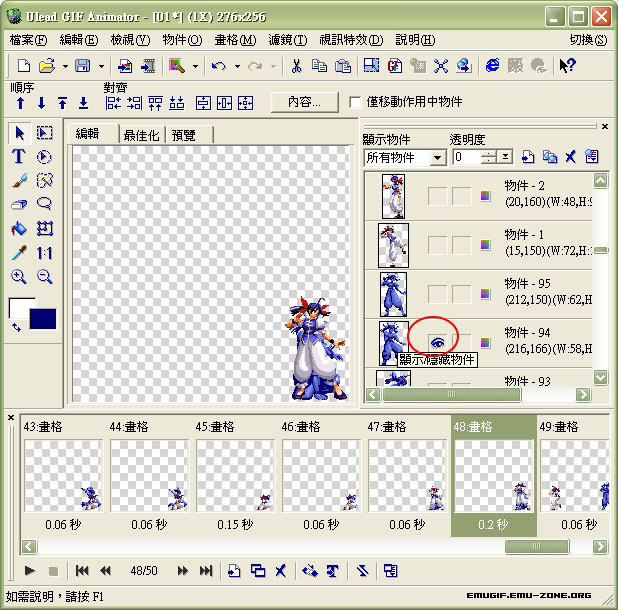Click the frame strip horizontal scrollbar thumb
The height and width of the screenshot is (610, 618).
537,547
